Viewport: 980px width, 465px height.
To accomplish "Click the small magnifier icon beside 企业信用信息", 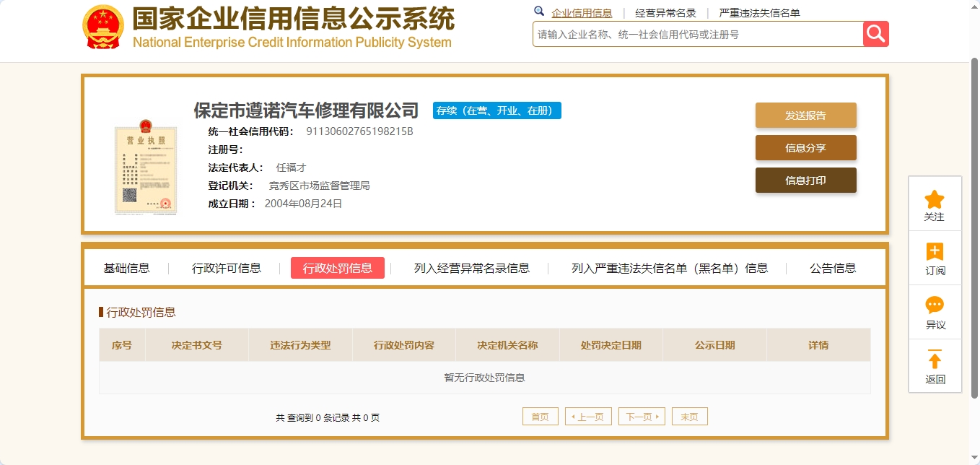I will click(x=539, y=12).
